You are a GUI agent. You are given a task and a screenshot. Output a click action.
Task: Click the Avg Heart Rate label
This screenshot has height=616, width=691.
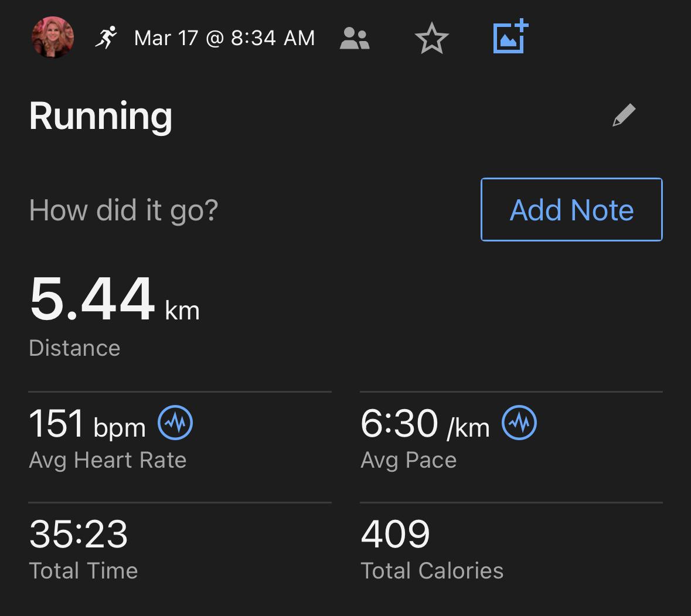point(108,460)
